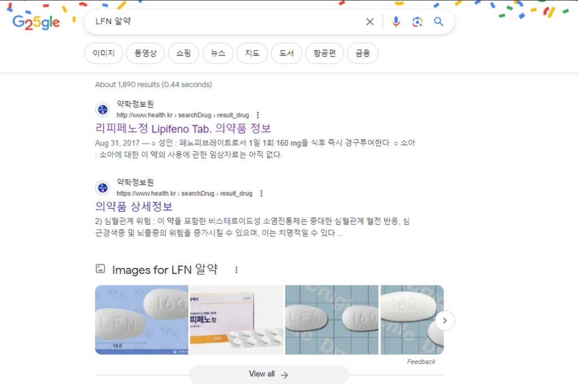Submit search with magnifier icon
This screenshot has width=578, height=392.
click(438, 22)
